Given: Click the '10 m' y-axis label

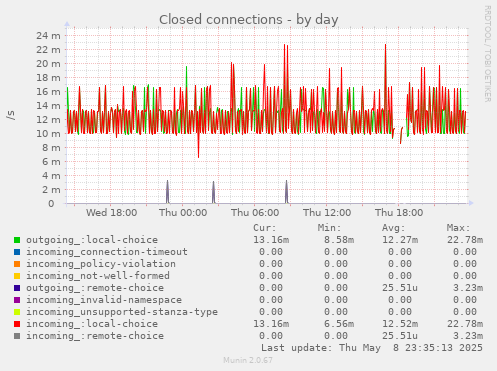Looking at the screenshot, I should [x=49, y=134].
